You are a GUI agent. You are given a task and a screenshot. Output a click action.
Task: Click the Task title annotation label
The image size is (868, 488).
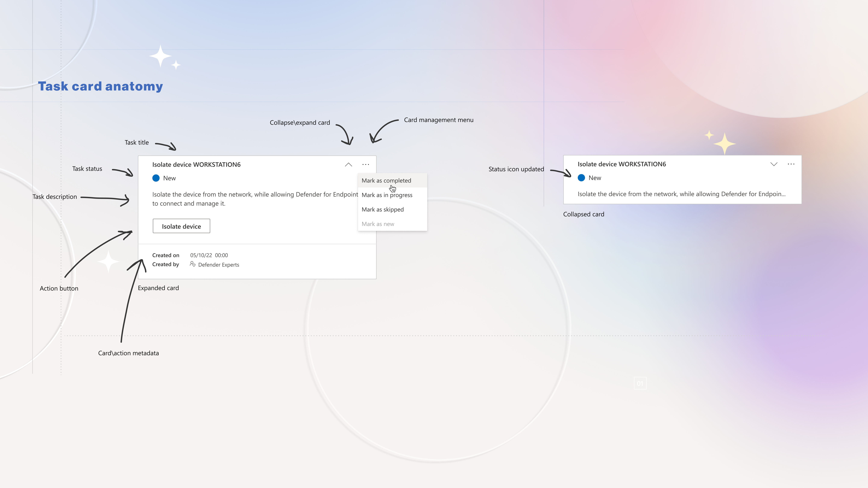pyautogui.click(x=137, y=142)
